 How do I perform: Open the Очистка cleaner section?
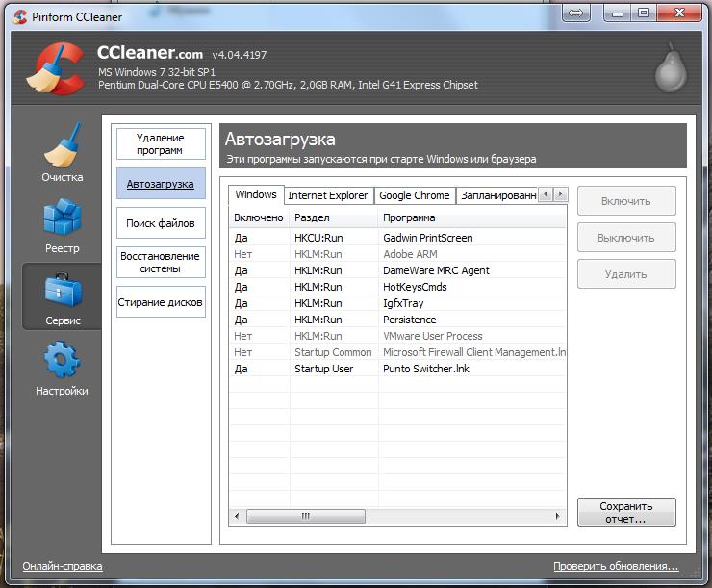(63, 152)
